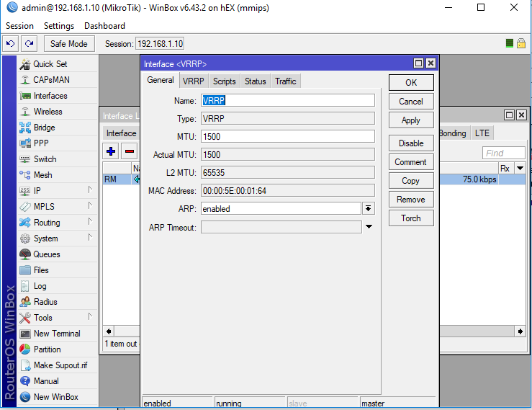Click the Undo toolbar arrow
532x410 pixels.
[11, 43]
